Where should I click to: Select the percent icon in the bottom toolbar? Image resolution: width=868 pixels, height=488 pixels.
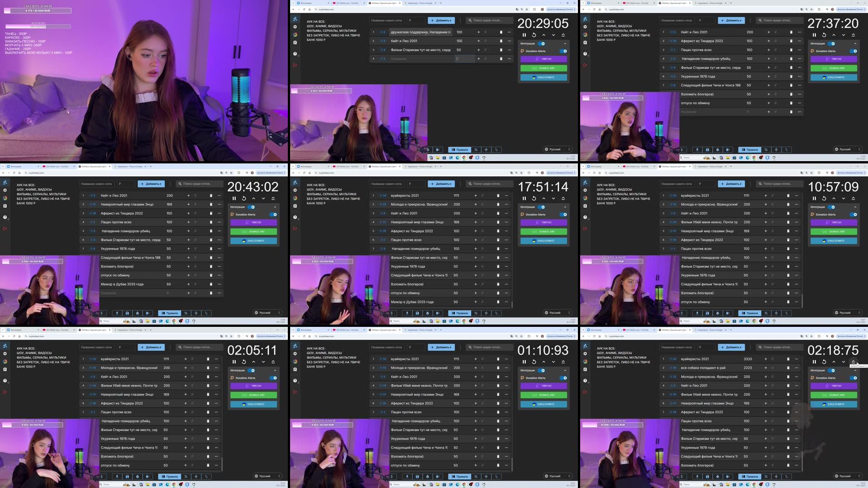186,313
